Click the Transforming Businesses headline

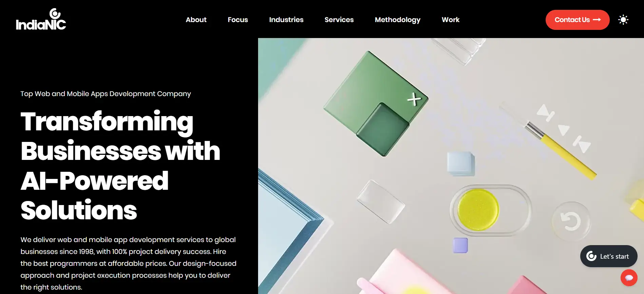(x=120, y=166)
